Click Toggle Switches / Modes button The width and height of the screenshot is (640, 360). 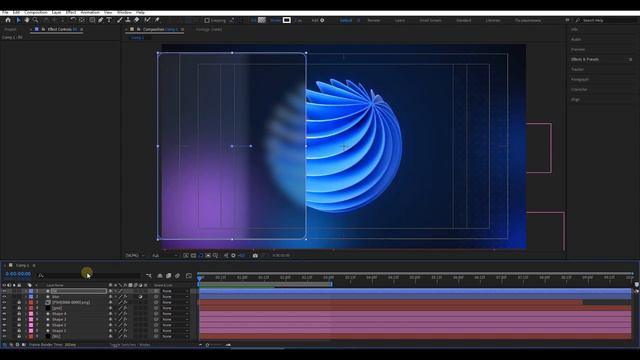(130, 345)
